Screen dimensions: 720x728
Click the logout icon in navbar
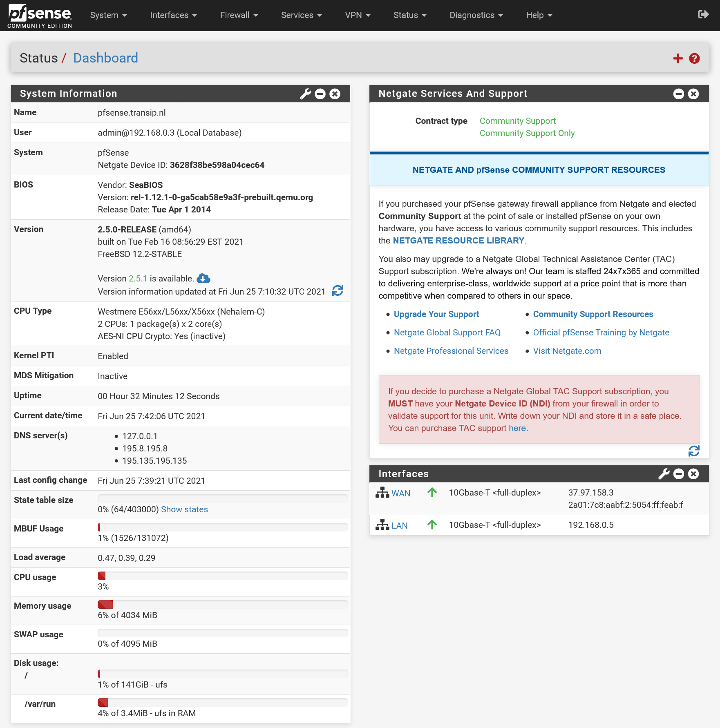tap(703, 15)
